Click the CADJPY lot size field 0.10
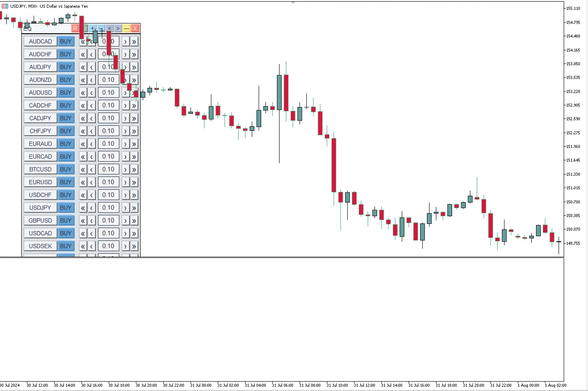Viewport: 588px width, 391px height. [108, 118]
